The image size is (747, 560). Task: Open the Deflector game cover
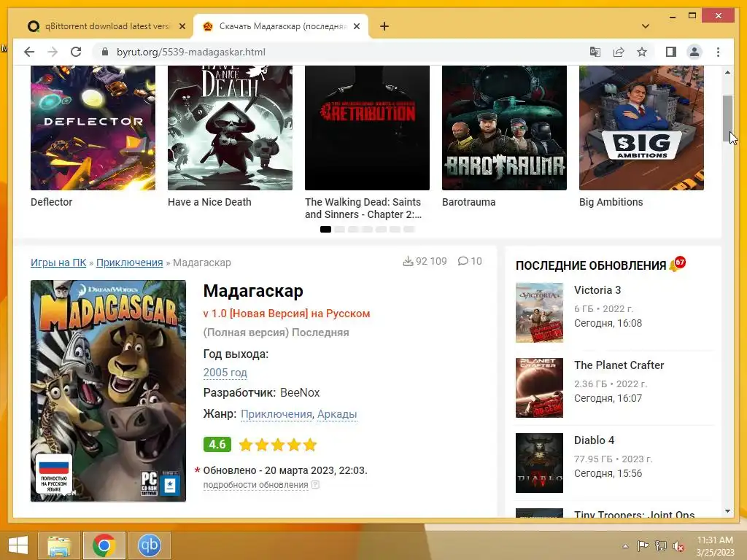pos(93,128)
